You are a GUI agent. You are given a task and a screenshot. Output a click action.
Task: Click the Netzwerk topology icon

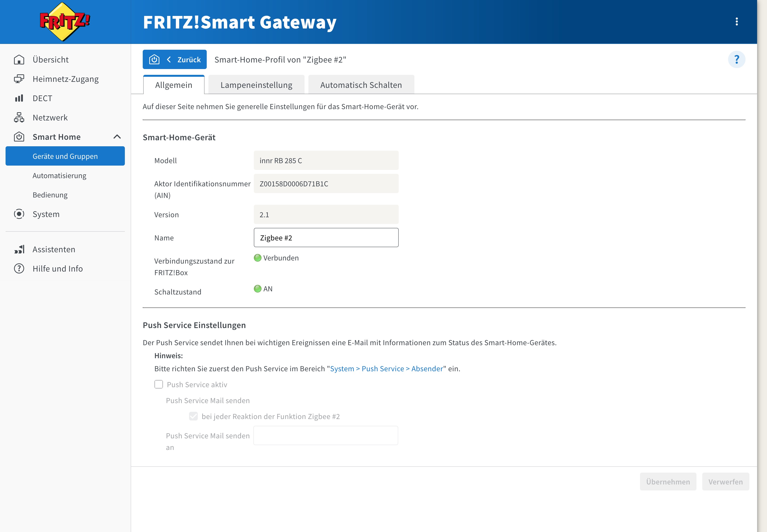(x=19, y=118)
